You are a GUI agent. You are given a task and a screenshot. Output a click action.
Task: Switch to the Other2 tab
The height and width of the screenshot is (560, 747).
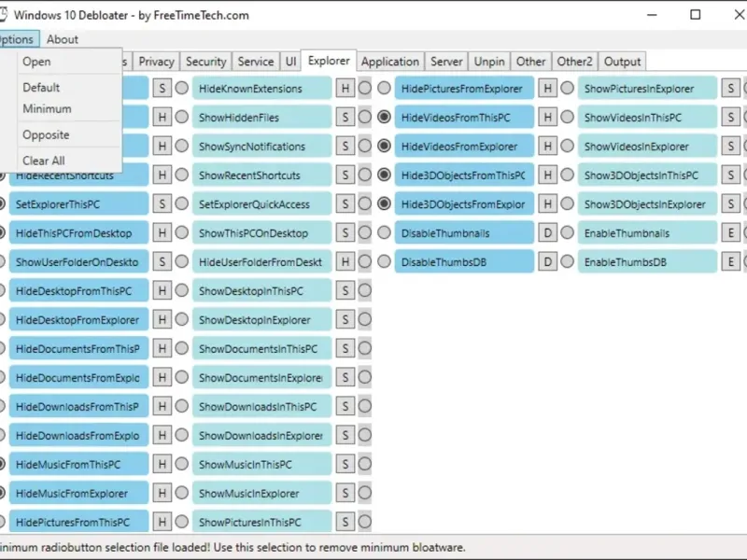pyautogui.click(x=574, y=62)
